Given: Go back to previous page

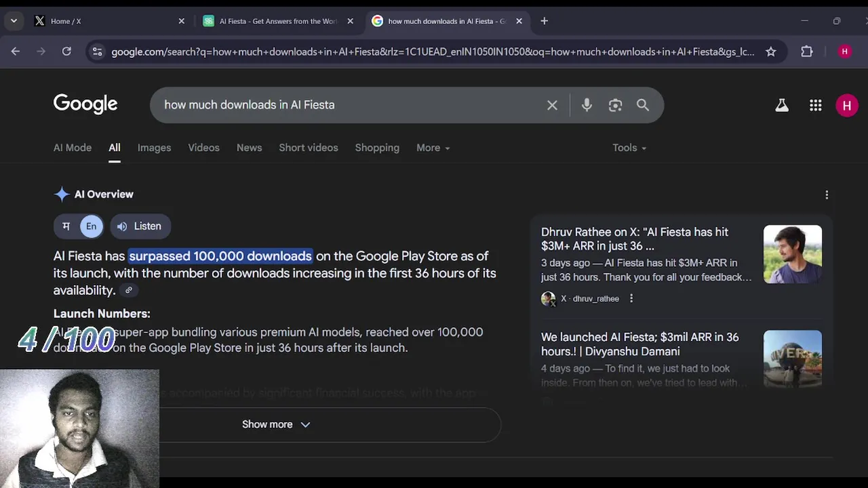Looking at the screenshot, I should pos(16,52).
